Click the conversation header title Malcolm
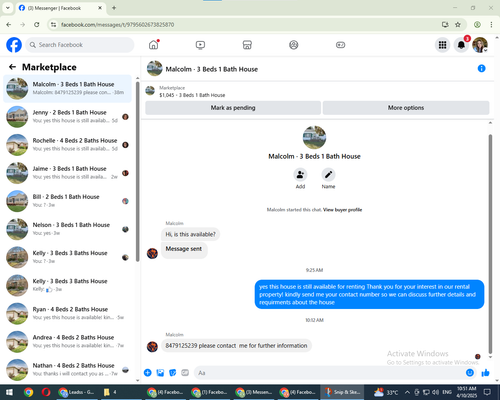Viewport: 500px width, 400px height. [x=212, y=69]
